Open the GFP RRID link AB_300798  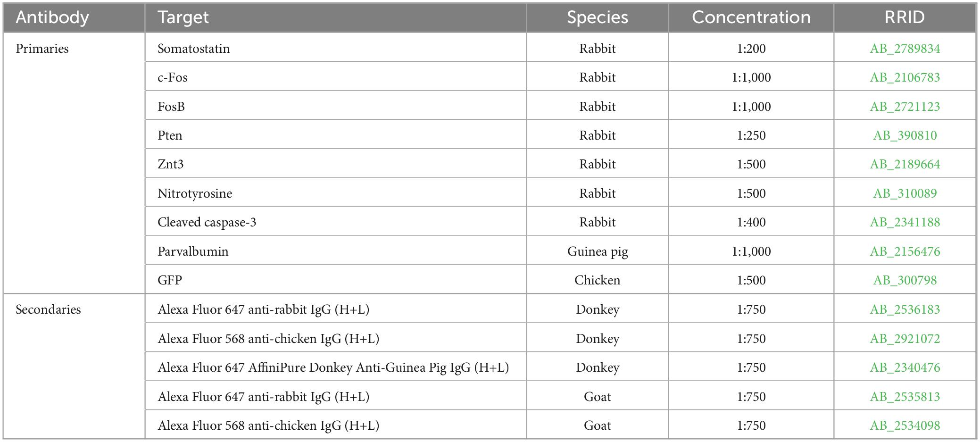[x=905, y=280]
